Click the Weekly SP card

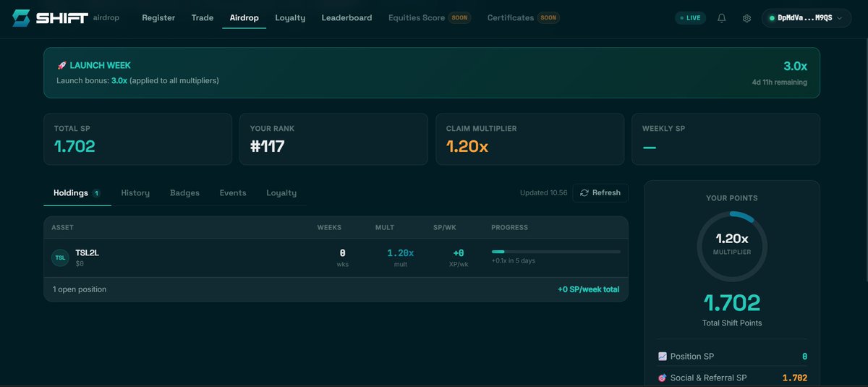(x=726, y=139)
